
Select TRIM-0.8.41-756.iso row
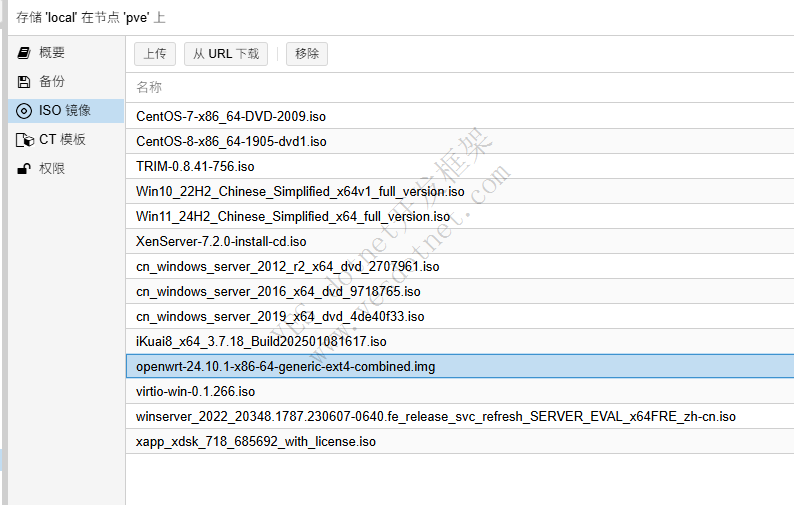[460, 166]
